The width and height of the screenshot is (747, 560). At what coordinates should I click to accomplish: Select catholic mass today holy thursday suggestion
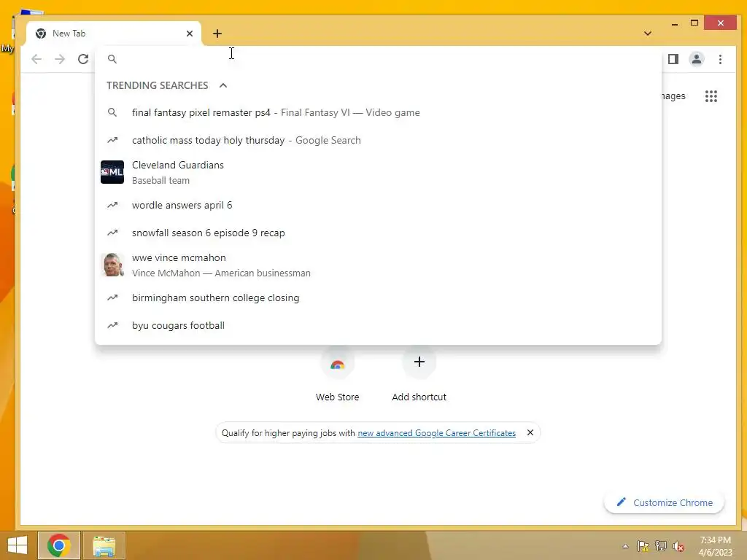pos(378,140)
